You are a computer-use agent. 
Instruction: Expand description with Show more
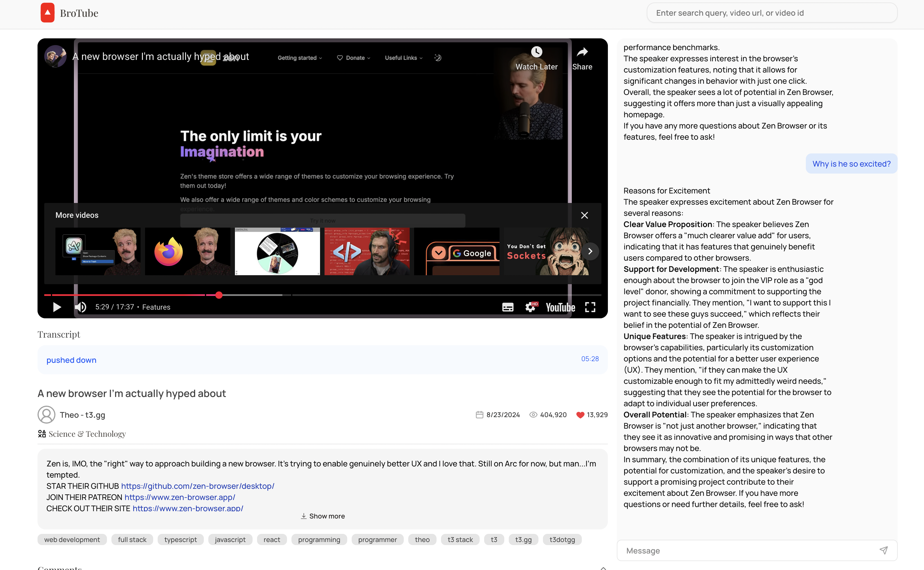coord(323,516)
